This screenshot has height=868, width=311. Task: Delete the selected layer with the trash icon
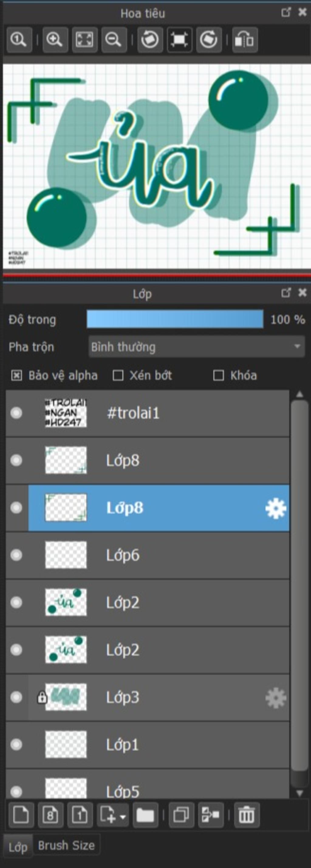247,815
